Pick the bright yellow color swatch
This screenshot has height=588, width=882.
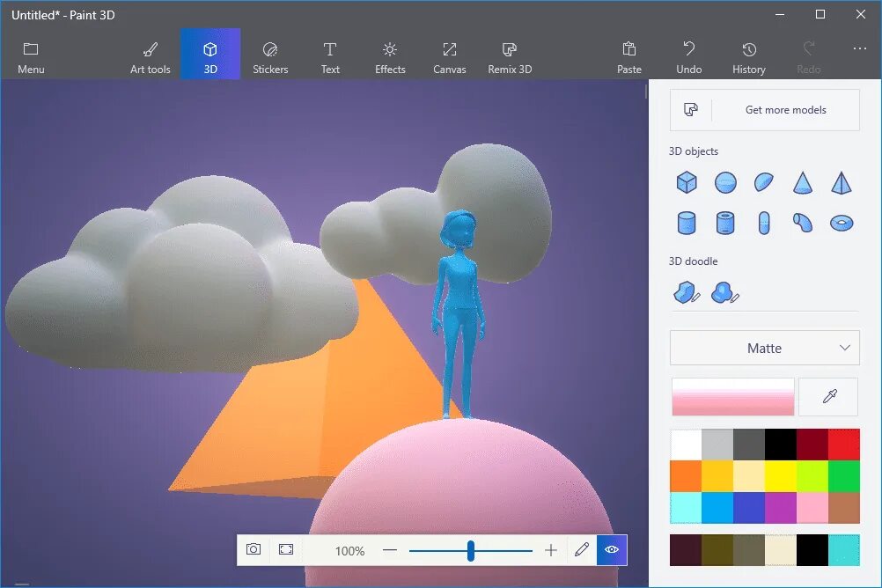coord(781,476)
